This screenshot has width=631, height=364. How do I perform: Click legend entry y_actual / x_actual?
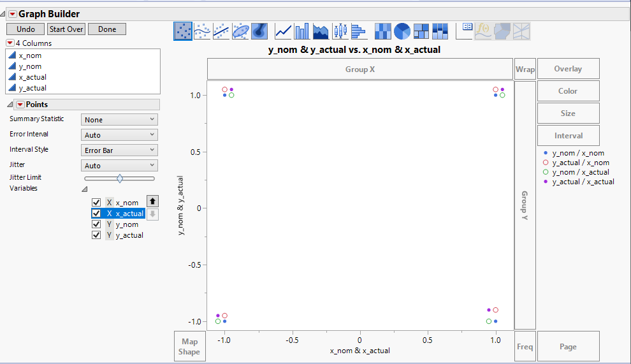pos(579,182)
